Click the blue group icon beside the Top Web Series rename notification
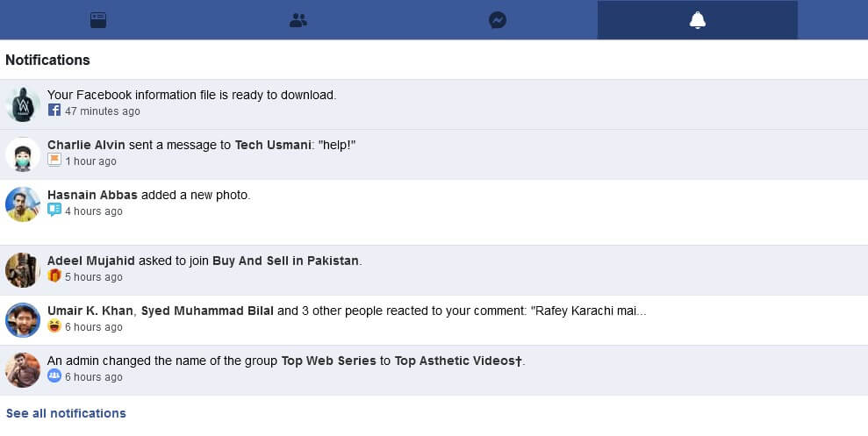The image size is (868, 436). (x=54, y=375)
